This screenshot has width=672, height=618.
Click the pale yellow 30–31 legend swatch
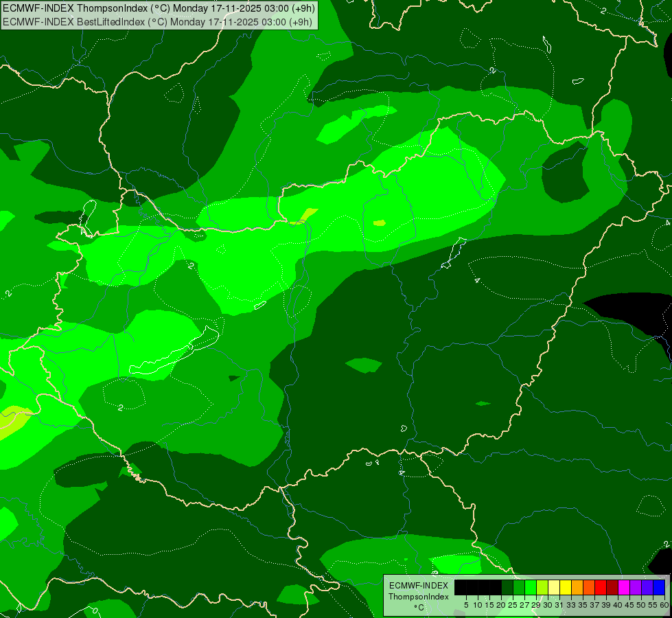tap(554, 587)
